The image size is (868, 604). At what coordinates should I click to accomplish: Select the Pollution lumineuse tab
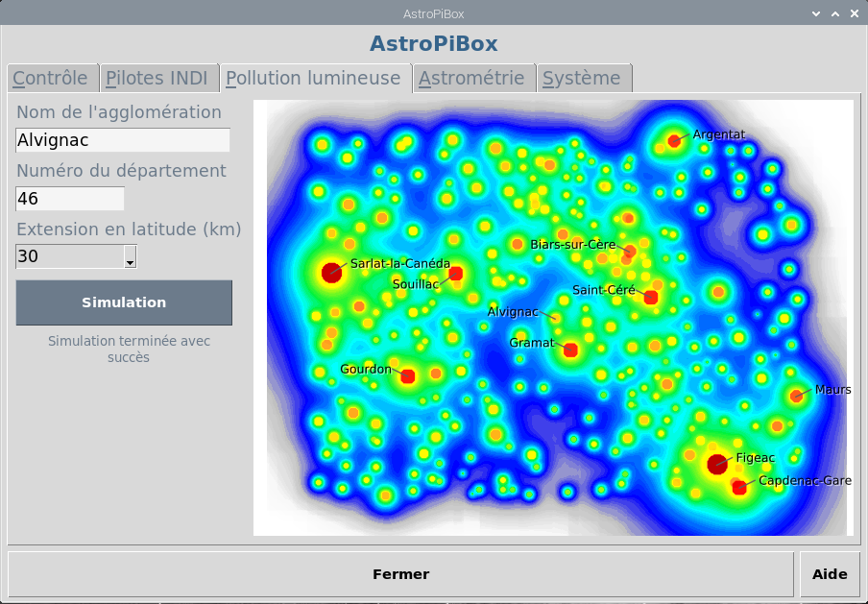(313, 79)
